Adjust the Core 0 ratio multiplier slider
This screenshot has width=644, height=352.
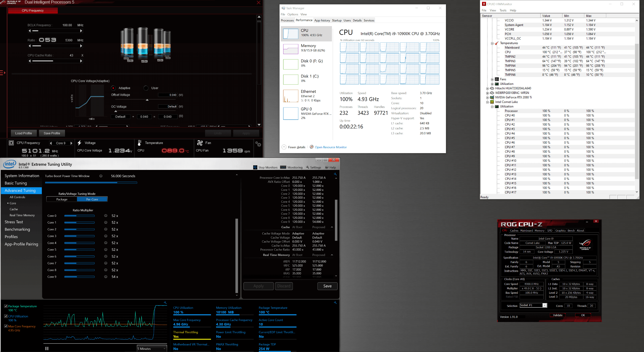pyautogui.click(x=79, y=215)
